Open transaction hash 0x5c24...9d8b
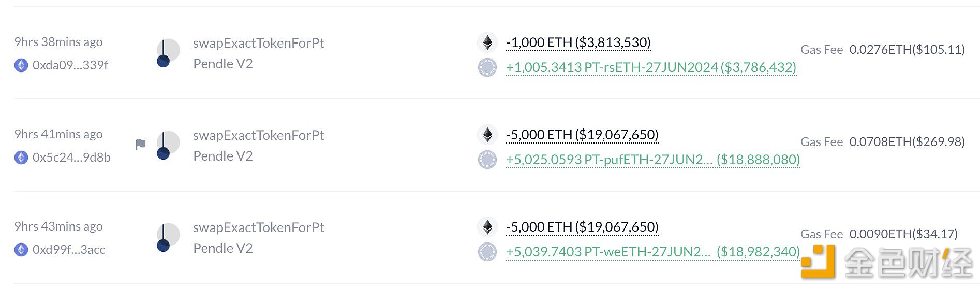Image resolution: width=980 pixels, height=286 pixels. [71, 158]
